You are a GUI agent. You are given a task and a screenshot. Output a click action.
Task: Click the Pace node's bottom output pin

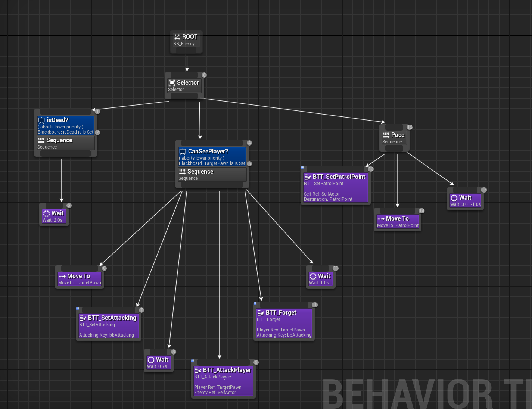[x=394, y=148]
